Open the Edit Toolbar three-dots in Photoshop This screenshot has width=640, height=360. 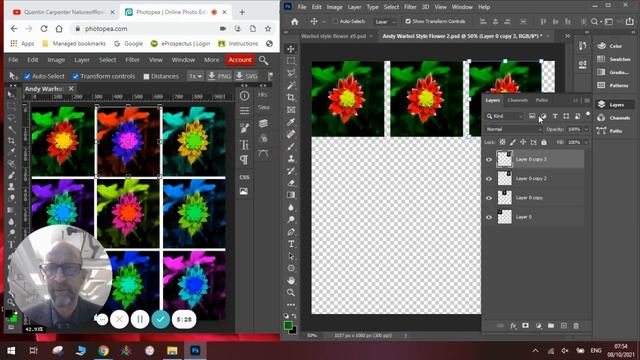coord(291,304)
